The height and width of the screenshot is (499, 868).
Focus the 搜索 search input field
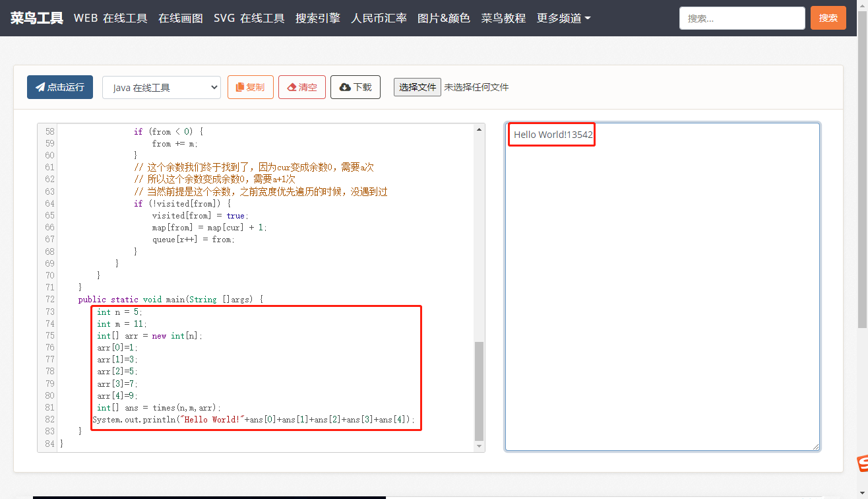click(x=742, y=18)
